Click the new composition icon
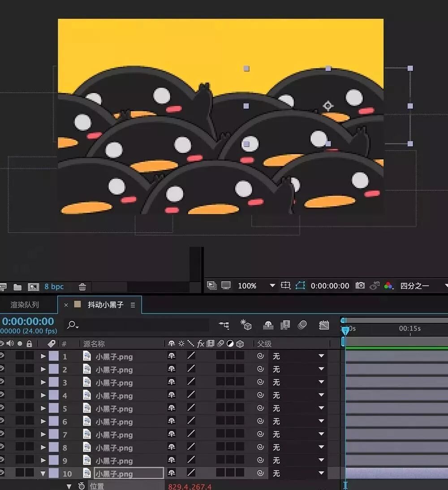Screen dimensions: 448x490 (x=34, y=287)
